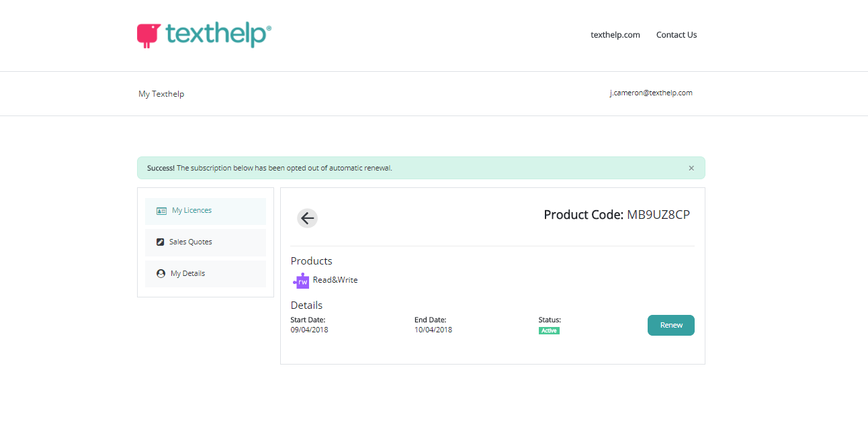The image size is (868, 425).
Task: Open the texthelp.com link
Action: (x=615, y=35)
